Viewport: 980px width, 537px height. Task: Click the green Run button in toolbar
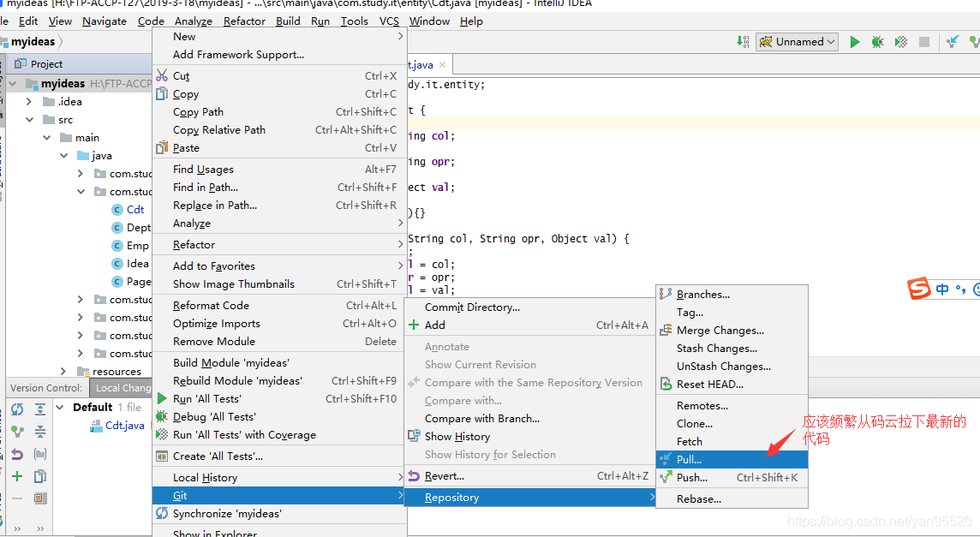coord(854,42)
